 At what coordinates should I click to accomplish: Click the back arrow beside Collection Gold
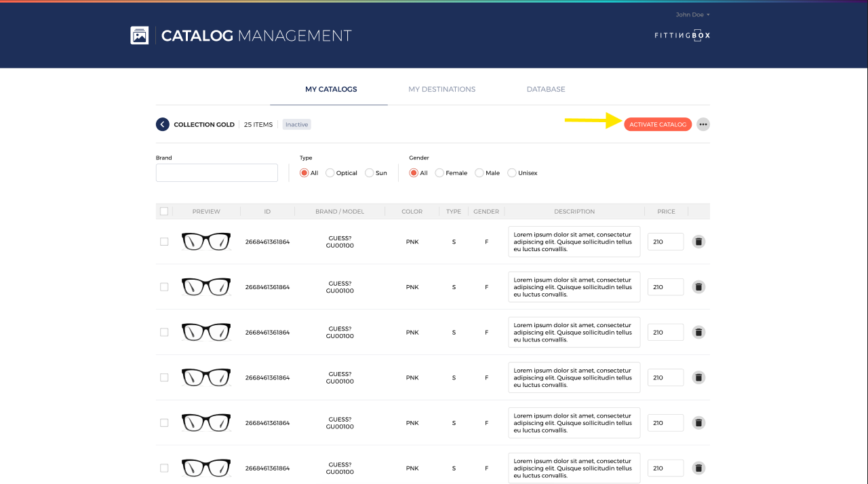(x=162, y=124)
